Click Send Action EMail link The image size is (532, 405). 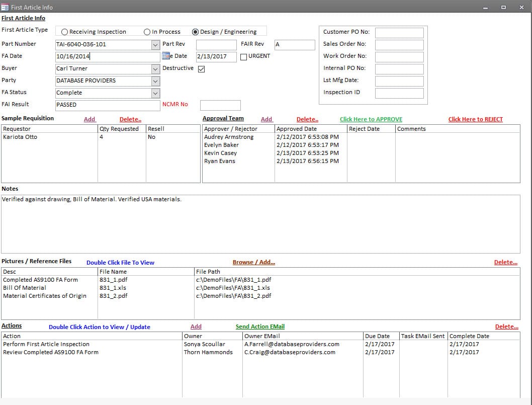260,327
